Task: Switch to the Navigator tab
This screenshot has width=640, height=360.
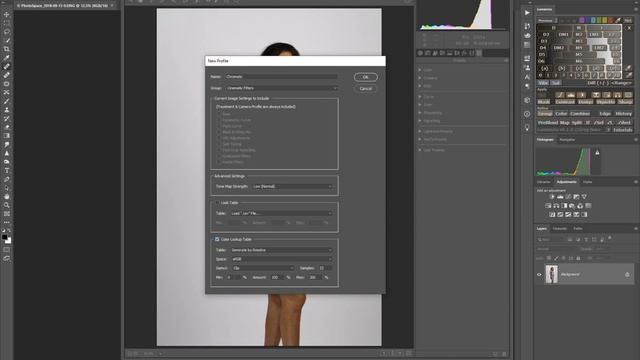Action: 567,140
